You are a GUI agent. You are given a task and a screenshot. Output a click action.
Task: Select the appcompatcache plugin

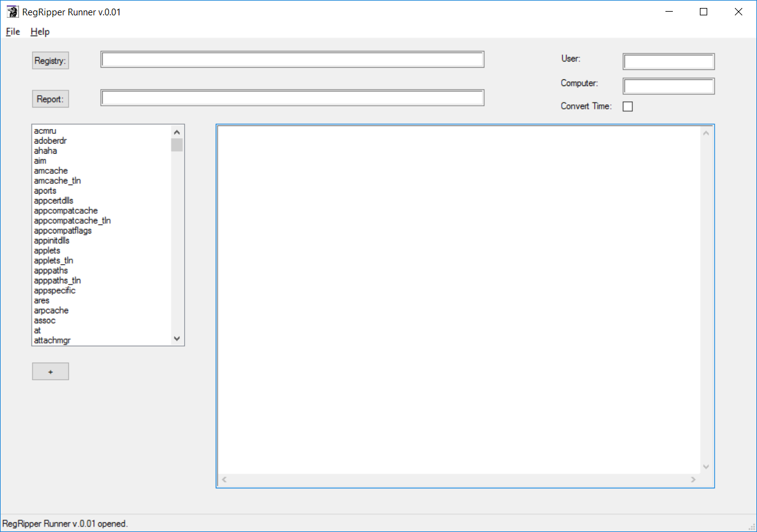click(x=66, y=210)
